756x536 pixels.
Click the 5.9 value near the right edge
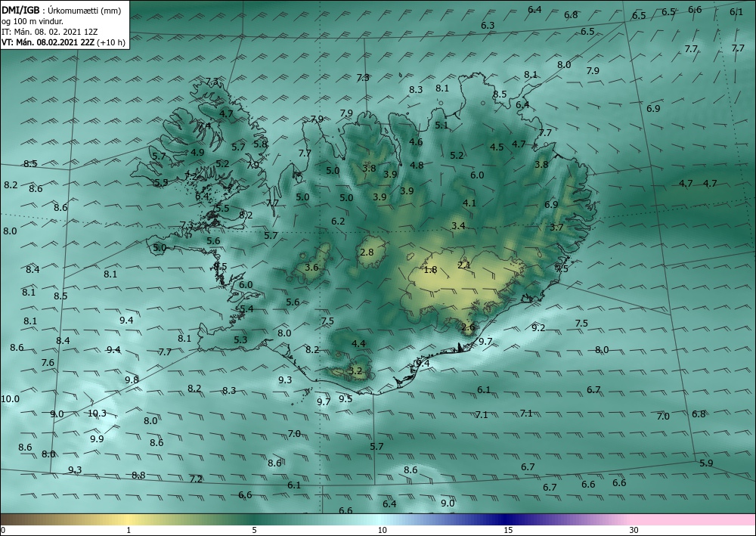(706, 463)
